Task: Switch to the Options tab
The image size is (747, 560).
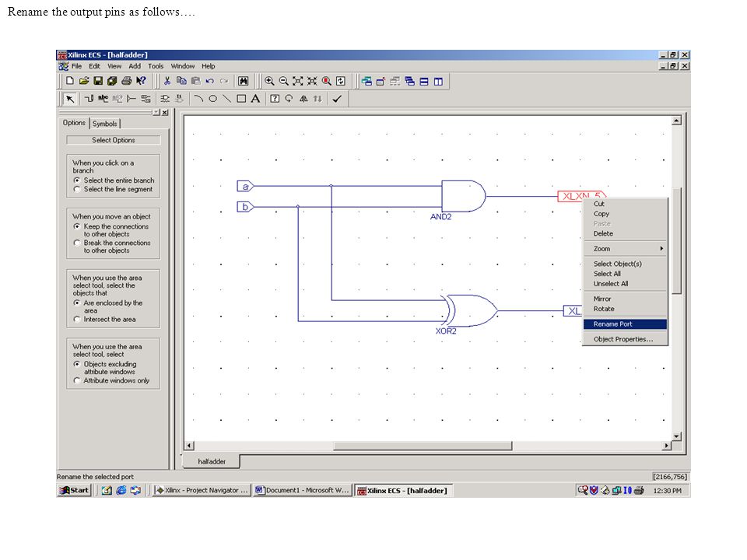Action: [x=74, y=123]
